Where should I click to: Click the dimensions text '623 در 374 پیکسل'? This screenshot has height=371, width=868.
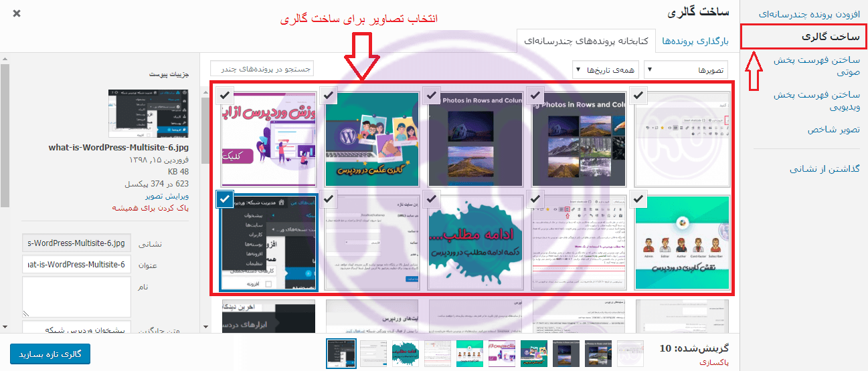[x=157, y=183]
